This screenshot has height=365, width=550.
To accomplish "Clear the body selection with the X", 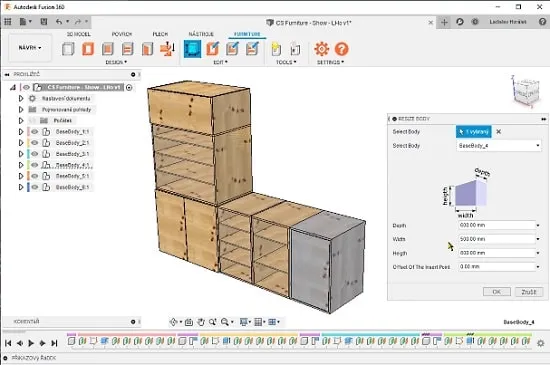I will pos(498,132).
